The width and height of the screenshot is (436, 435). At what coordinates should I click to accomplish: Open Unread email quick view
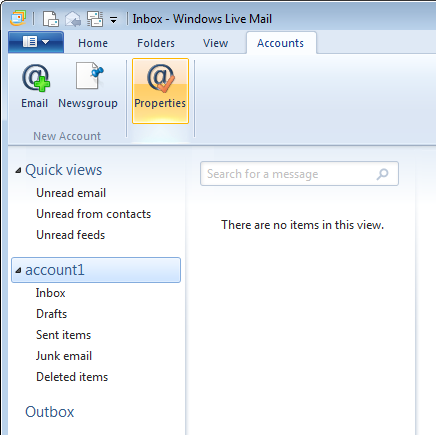[x=71, y=193]
